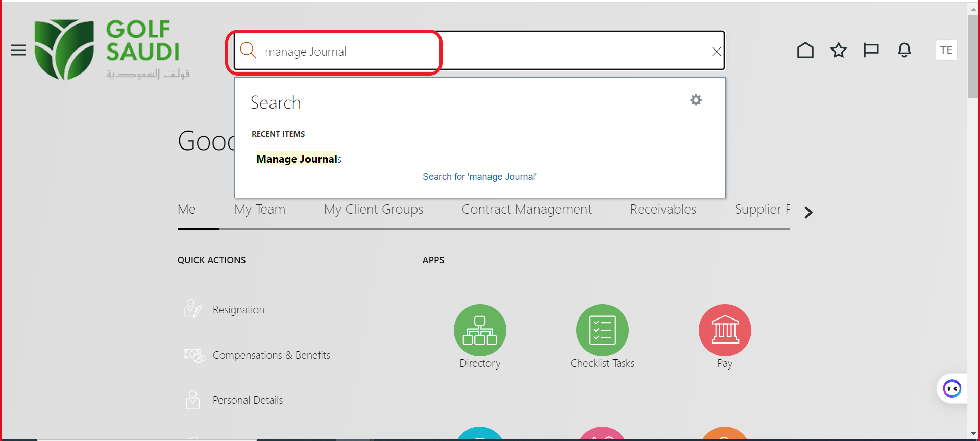Open search settings gear icon
The width and height of the screenshot is (980, 441).
pyautogui.click(x=696, y=100)
